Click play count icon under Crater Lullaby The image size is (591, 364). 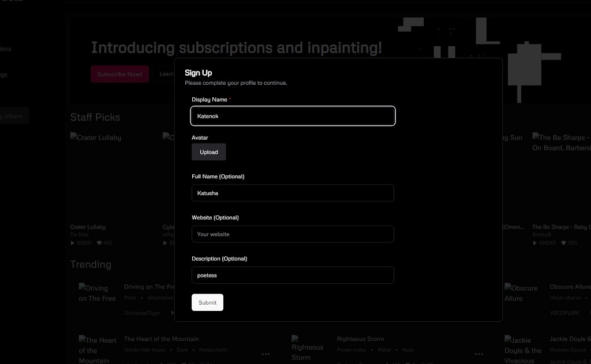[73, 243]
